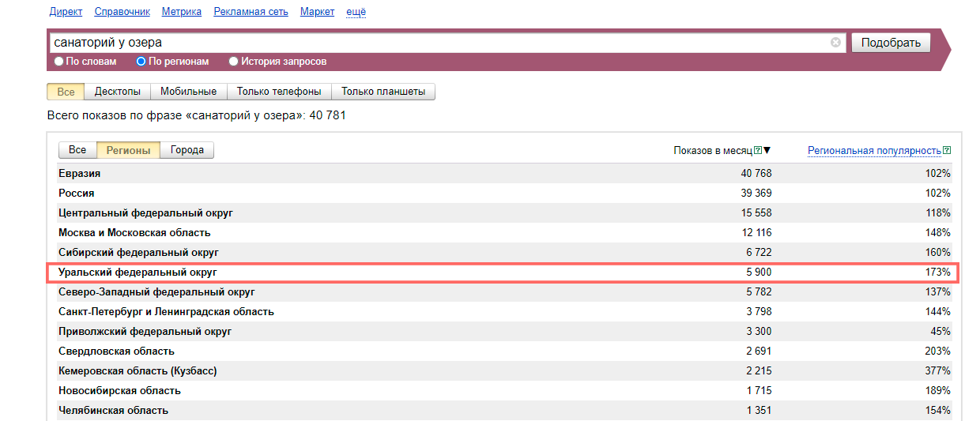Switch to the Только планшеты tab

[383, 92]
